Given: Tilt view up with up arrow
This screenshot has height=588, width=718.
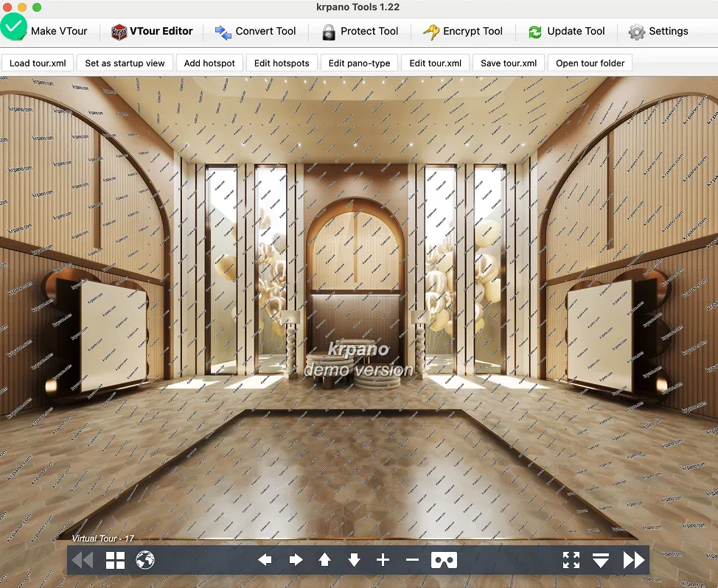Looking at the screenshot, I should coord(324,559).
